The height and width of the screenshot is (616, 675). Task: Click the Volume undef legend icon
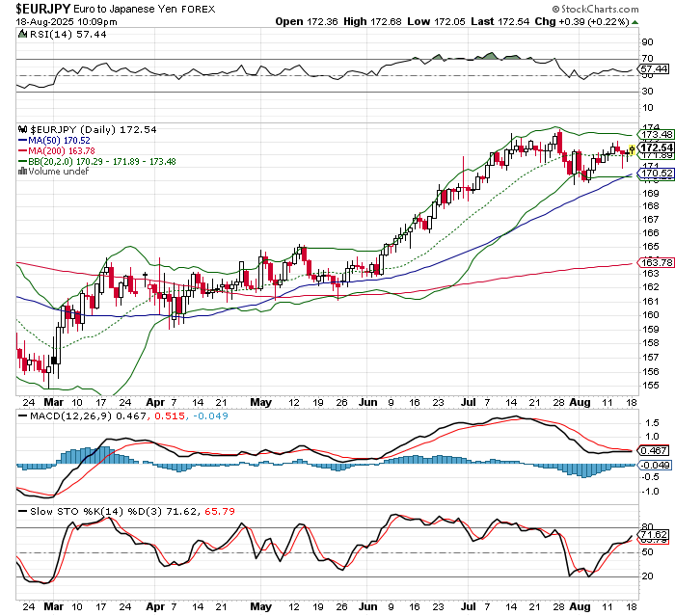[24, 172]
